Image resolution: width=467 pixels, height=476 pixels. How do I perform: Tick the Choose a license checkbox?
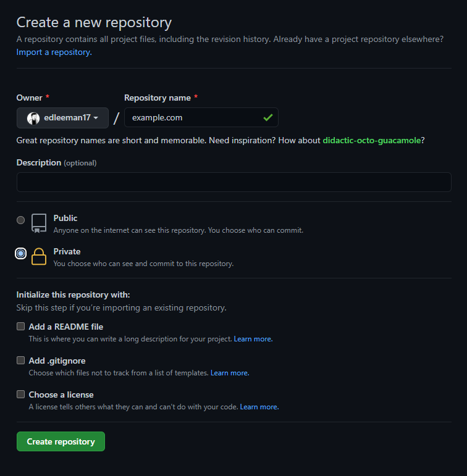click(x=21, y=395)
